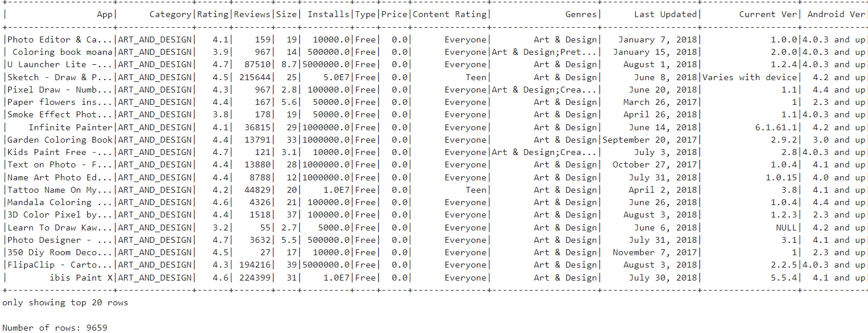Click the size value "39"
Viewport: 868px width, 333px height.
(x=292, y=265)
